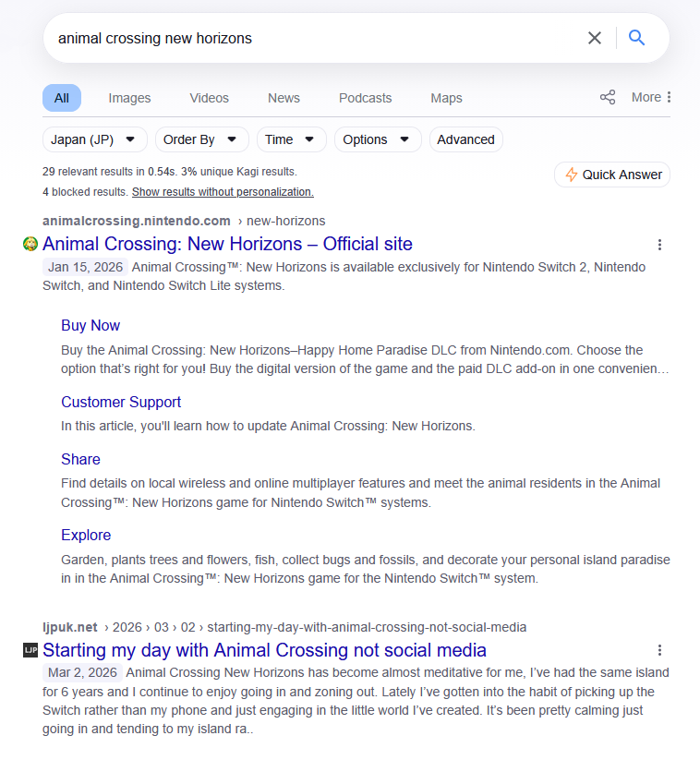Expand the Options dropdown
The width and height of the screenshot is (700, 760).
click(x=378, y=139)
